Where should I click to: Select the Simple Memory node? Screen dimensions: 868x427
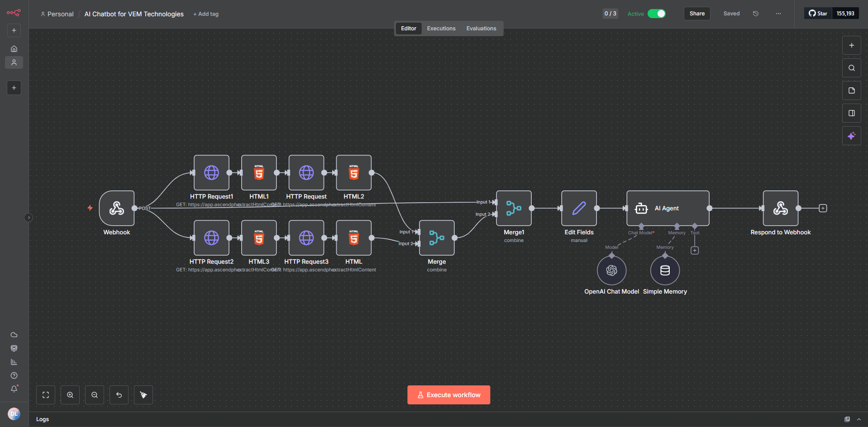pyautogui.click(x=665, y=270)
